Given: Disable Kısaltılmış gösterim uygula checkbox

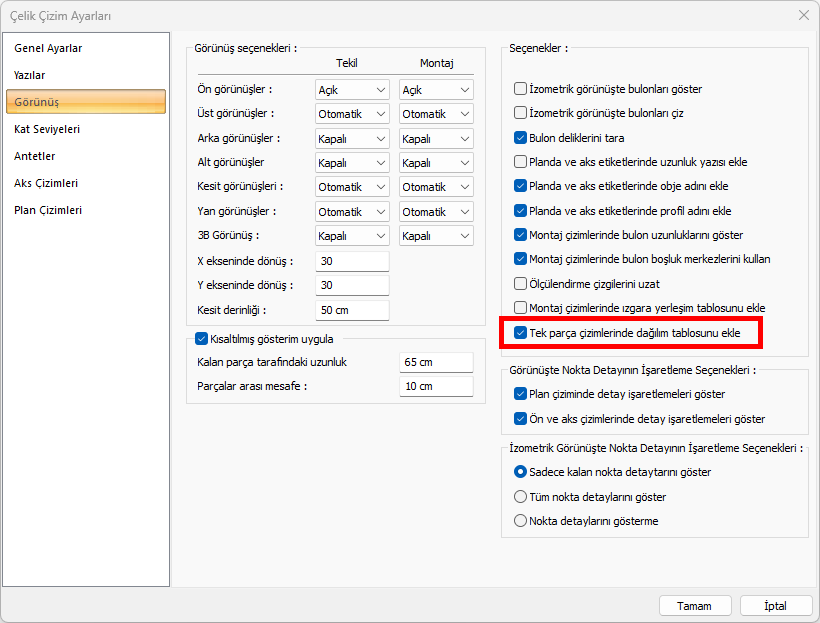Looking at the screenshot, I should point(202,338).
